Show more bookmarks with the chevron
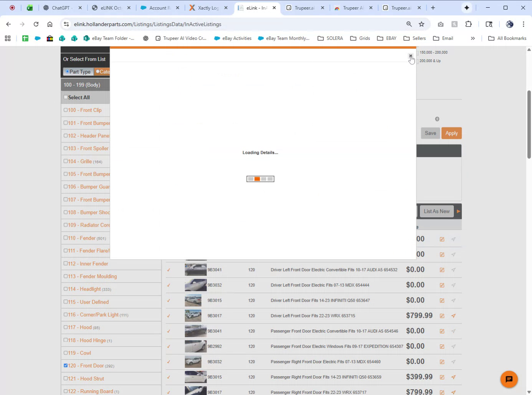 473,38
